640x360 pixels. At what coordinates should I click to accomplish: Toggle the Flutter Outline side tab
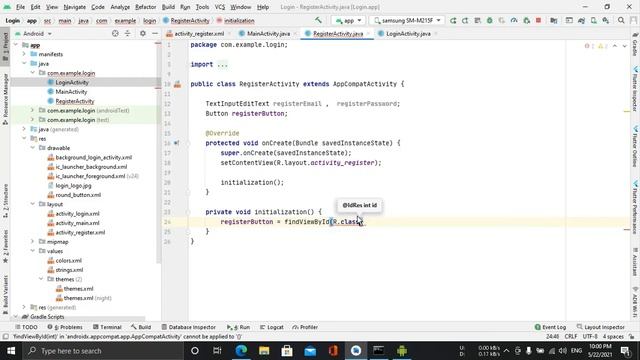(x=635, y=146)
